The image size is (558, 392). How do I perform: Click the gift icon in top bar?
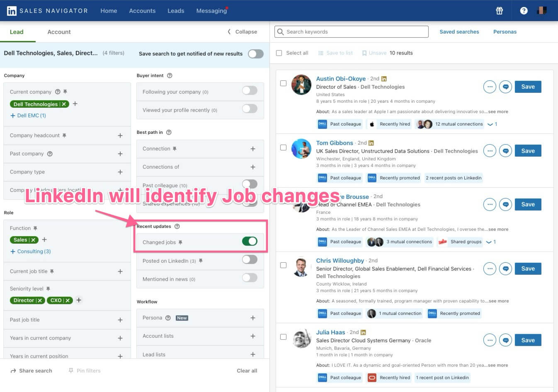pyautogui.click(x=499, y=11)
